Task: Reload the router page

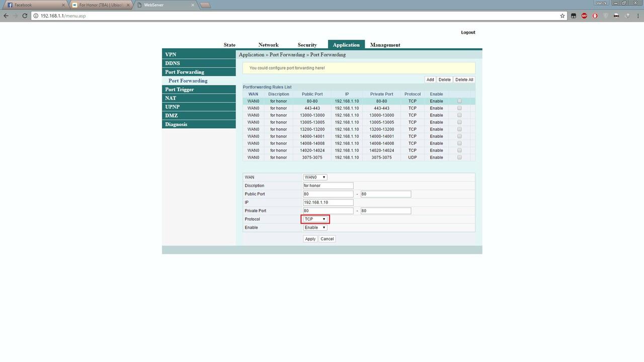Action: [x=25, y=16]
